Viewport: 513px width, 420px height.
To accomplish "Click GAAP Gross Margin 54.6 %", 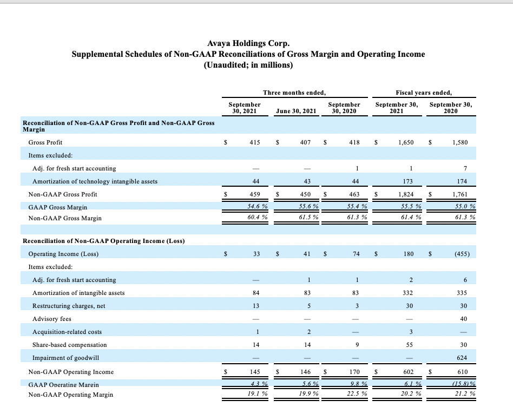I will point(257,206).
